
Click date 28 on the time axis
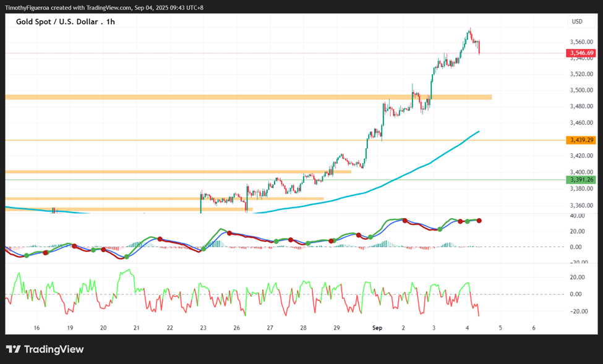point(304,328)
